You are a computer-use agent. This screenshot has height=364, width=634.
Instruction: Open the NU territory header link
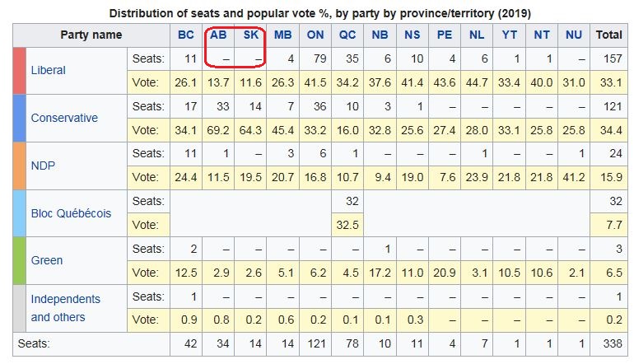574,35
